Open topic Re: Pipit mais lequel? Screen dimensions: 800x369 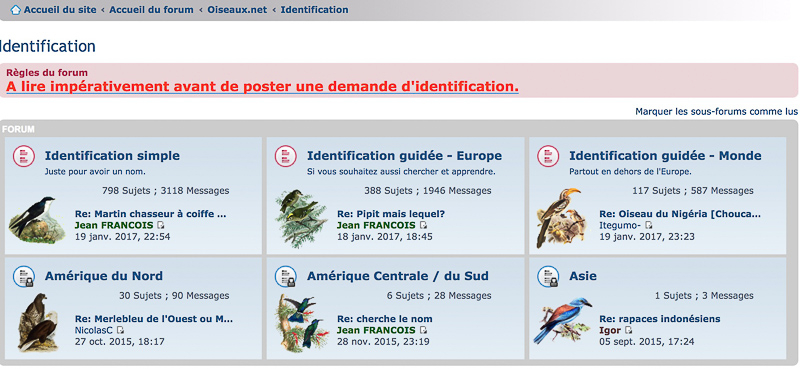click(x=391, y=214)
